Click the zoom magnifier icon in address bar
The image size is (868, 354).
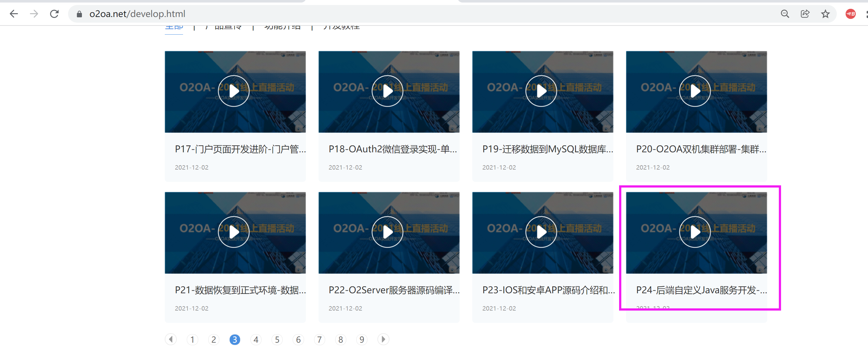785,14
